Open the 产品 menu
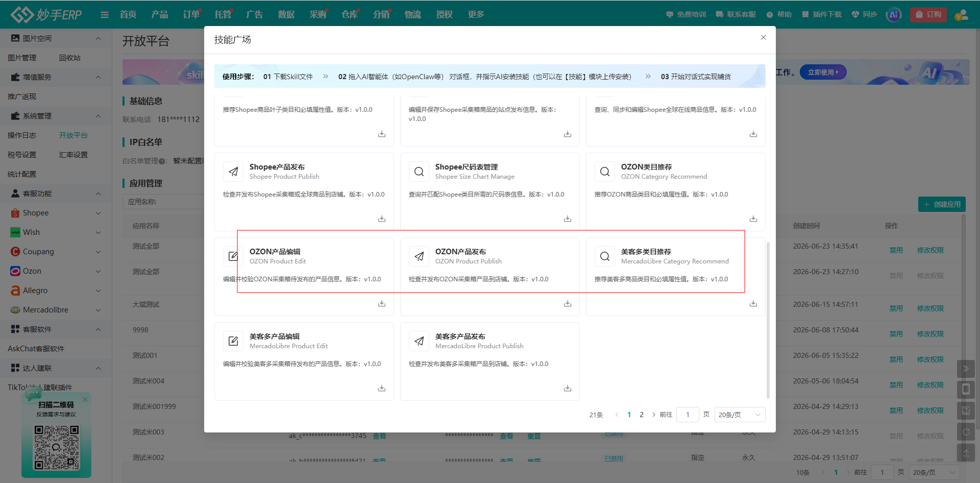 coord(160,14)
